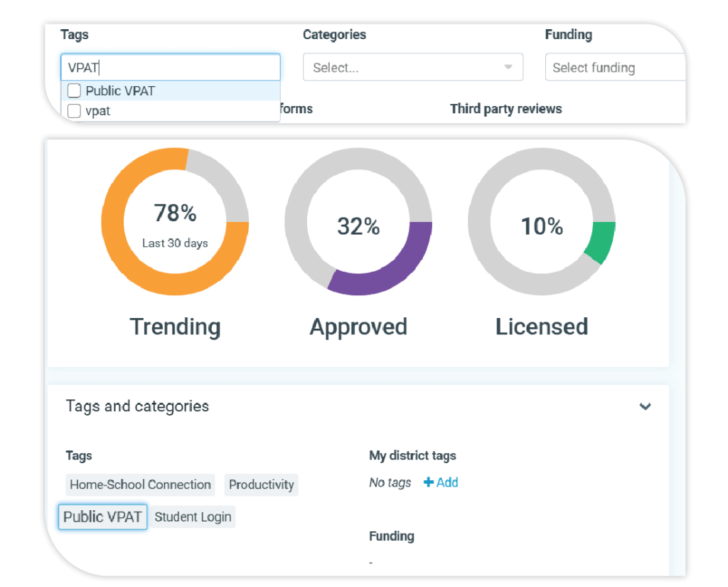Collapse the Tags and categories section

[645, 407]
